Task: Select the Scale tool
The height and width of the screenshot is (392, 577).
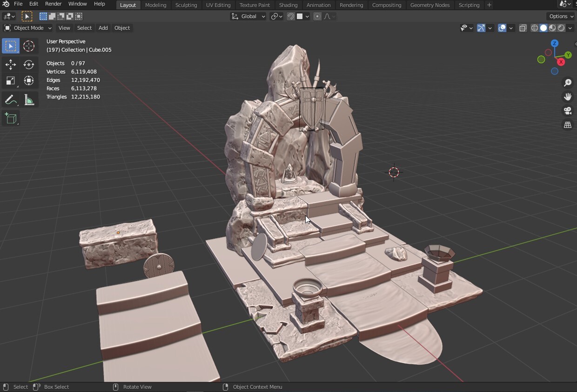Action: 10,80
